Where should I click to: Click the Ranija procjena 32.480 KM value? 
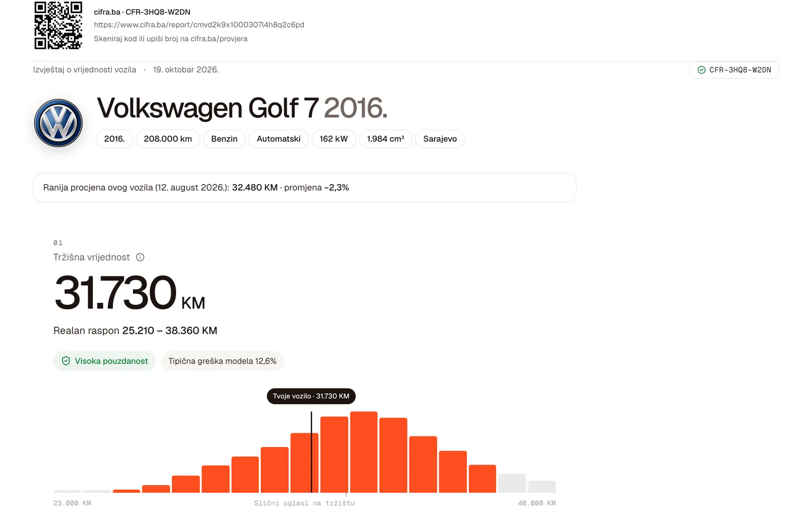pos(255,187)
